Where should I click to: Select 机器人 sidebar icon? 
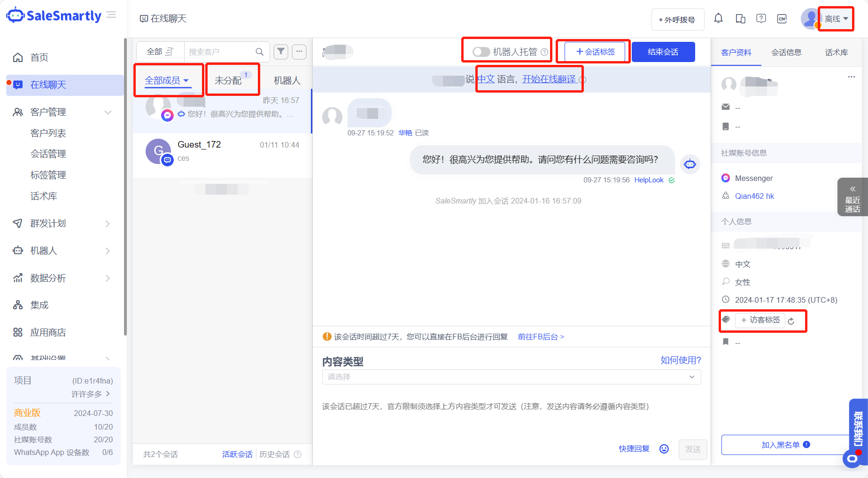(x=17, y=251)
